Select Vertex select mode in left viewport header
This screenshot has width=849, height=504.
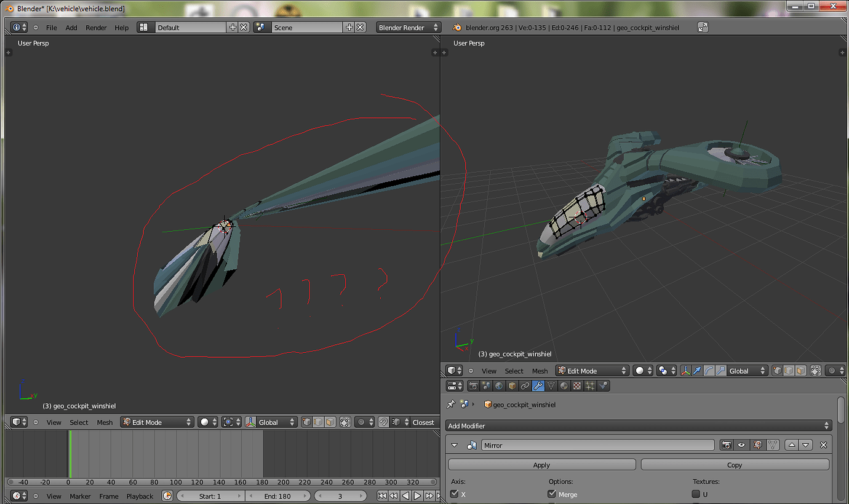coord(306,422)
